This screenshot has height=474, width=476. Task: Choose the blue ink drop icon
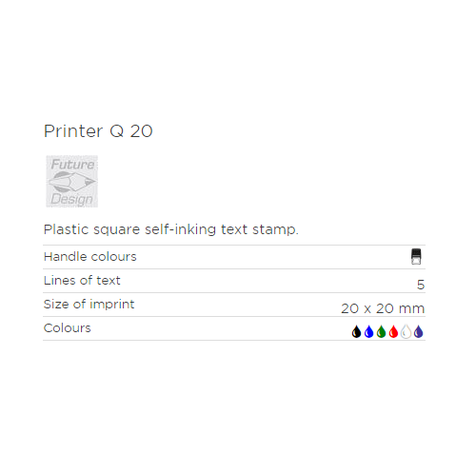tap(368, 331)
